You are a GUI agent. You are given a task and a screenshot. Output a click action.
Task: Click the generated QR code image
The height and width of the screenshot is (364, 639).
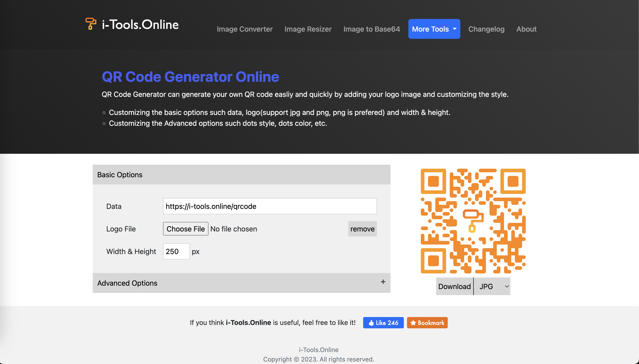tap(473, 221)
